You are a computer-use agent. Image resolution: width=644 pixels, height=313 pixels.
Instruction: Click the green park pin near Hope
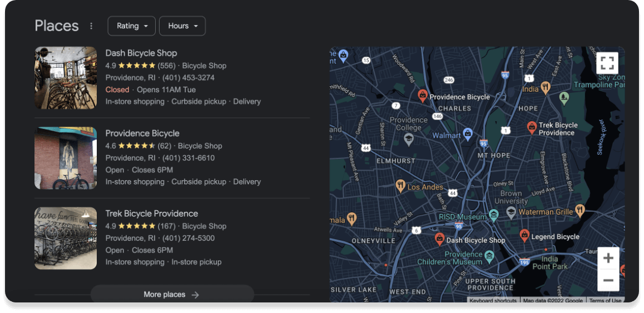pyautogui.click(x=564, y=98)
